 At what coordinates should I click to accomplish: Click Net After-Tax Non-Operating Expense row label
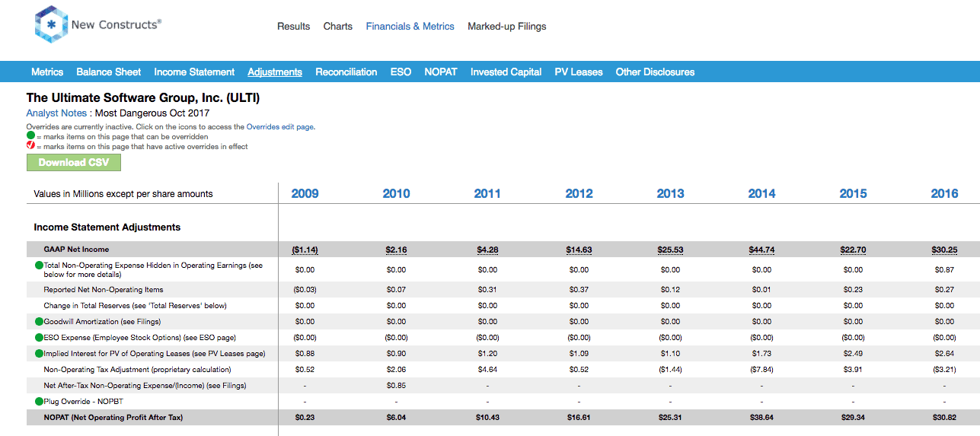pos(145,385)
